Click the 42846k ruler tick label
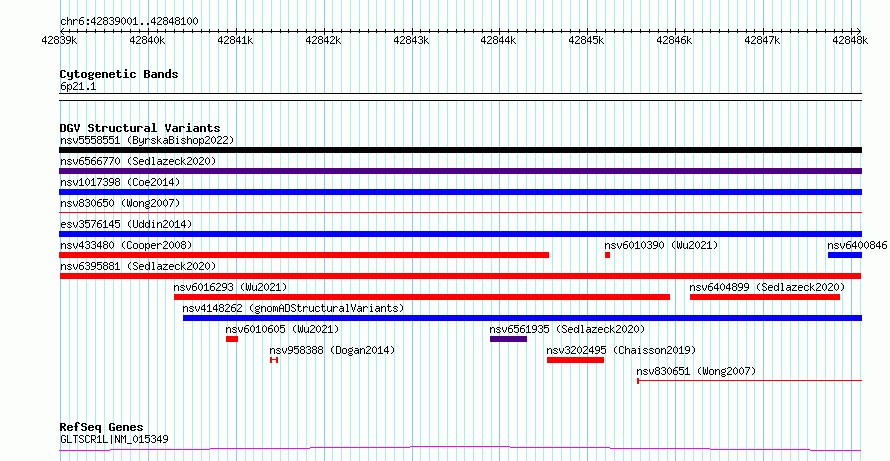890x461 pixels. (675, 40)
